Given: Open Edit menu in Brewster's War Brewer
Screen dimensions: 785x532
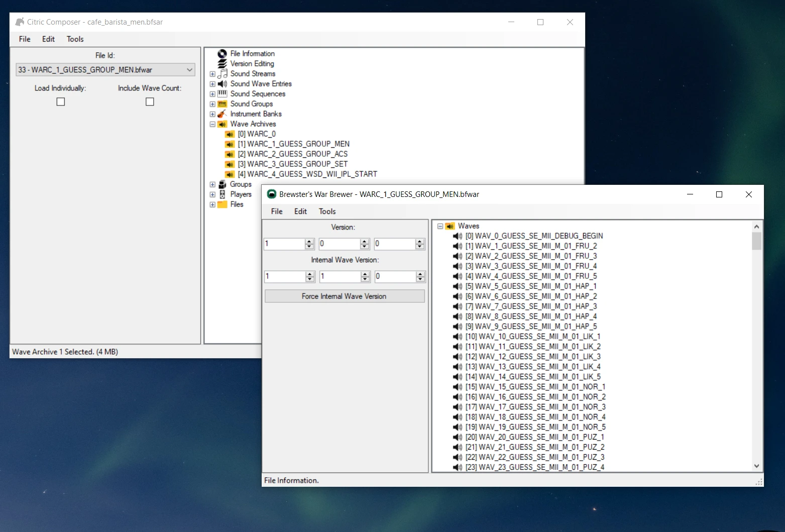Looking at the screenshot, I should pyautogui.click(x=300, y=211).
